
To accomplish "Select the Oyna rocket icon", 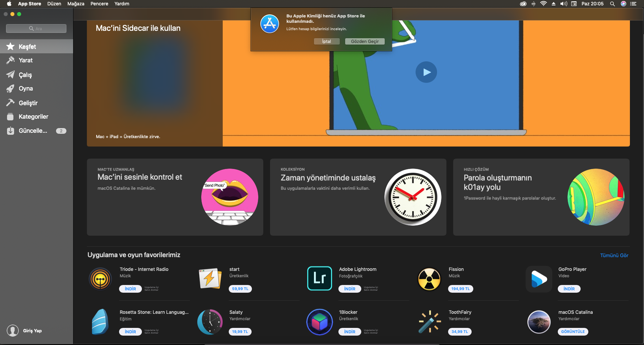I will click(x=10, y=89).
